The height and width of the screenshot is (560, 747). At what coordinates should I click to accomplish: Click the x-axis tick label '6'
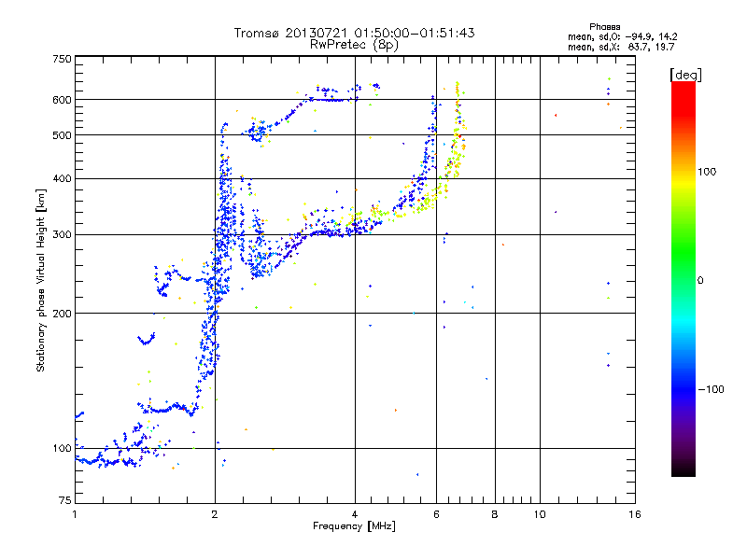point(436,514)
